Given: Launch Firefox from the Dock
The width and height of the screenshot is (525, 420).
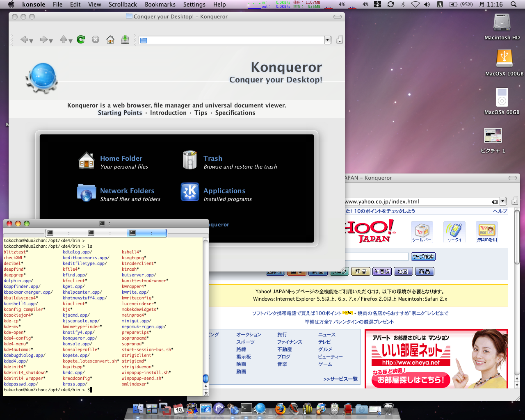Looking at the screenshot, I should (x=281, y=409).
